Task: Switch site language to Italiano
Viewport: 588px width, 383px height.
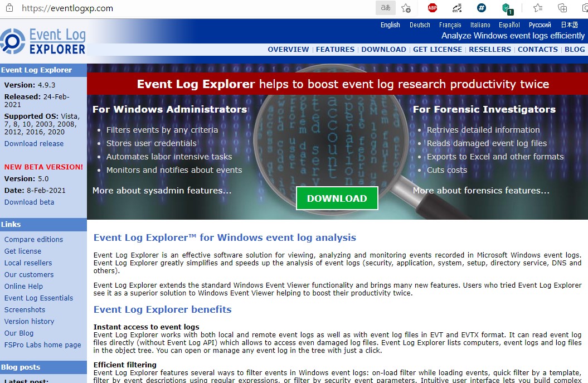Action: coord(480,25)
